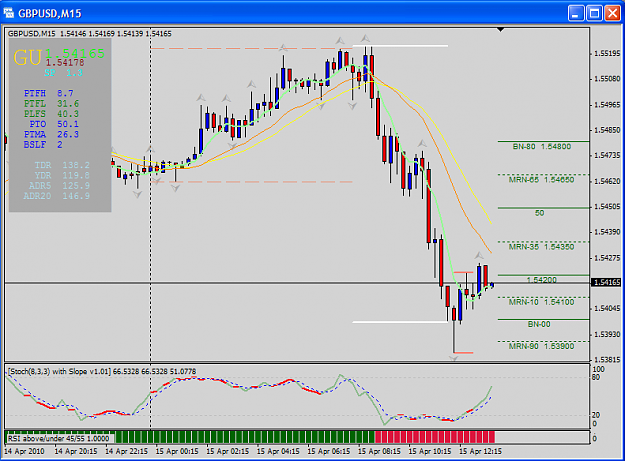The height and width of the screenshot is (461, 625).
Task: Click the SP 1.3 spread value
Action: coord(63,73)
